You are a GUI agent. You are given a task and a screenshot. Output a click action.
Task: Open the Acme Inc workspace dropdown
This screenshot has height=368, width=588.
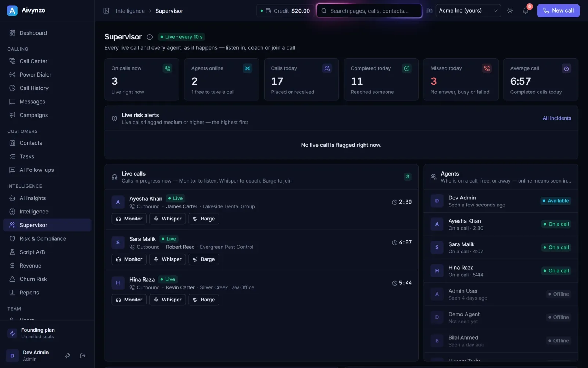tap(468, 11)
